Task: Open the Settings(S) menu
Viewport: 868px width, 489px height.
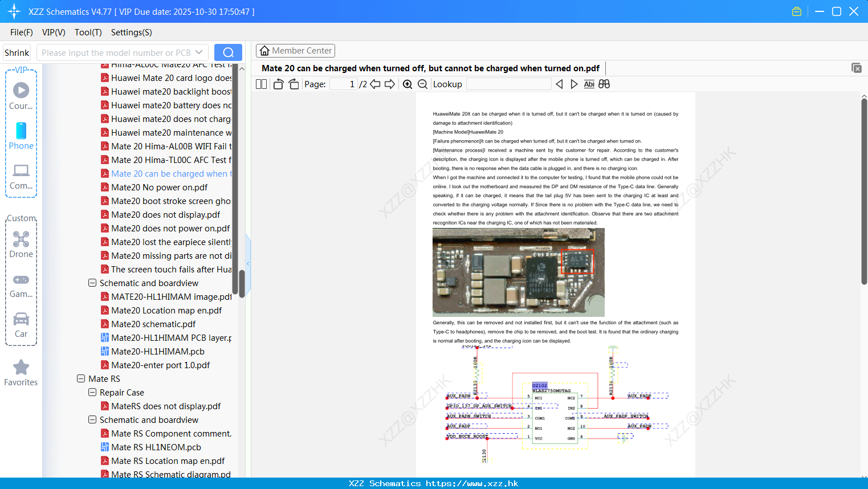Action: (132, 32)
